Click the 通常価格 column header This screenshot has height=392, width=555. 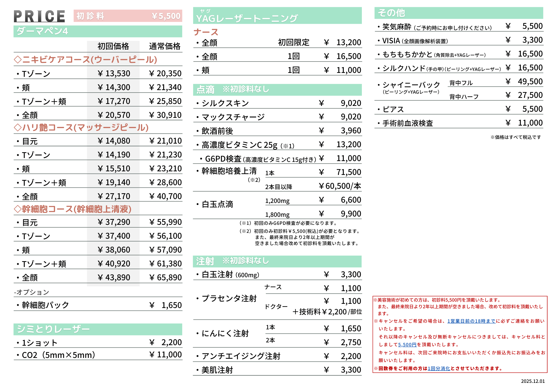pyautogui.click(x=165, y=46)
